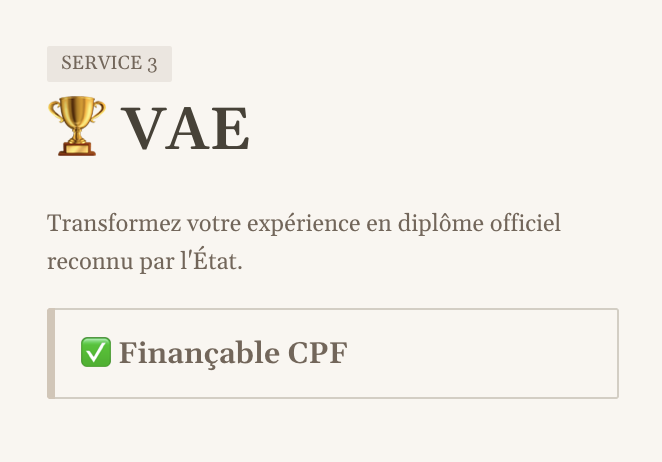Screen dimensions: 662x462
Task: Click the VAE heading text
Action: tap(185, 128)
